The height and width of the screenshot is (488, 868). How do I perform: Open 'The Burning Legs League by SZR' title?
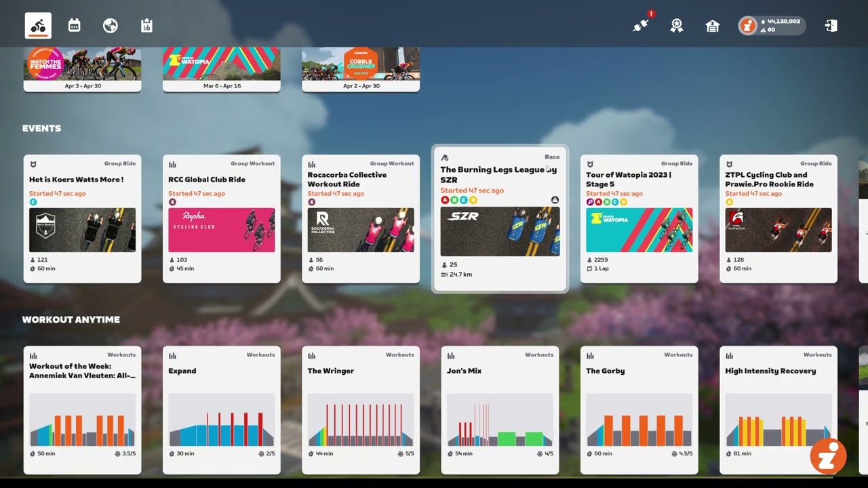498,175
